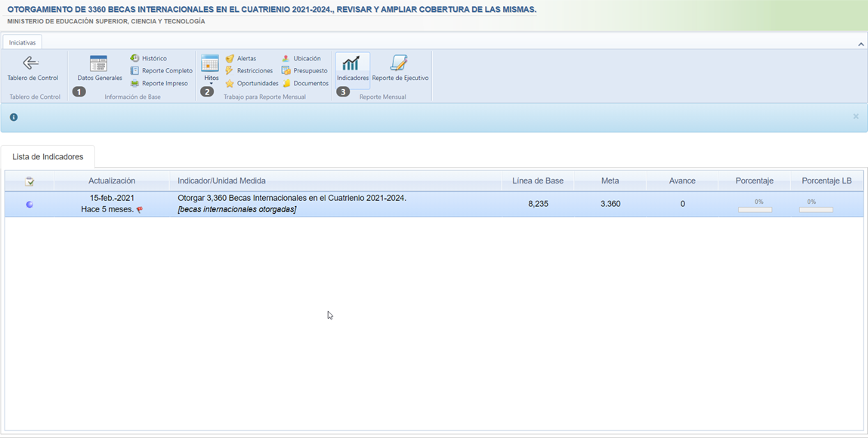Open Reporte Impreso
Image resolution: width=868 pixels, height=438 pixels.
[x=159, y=84]
